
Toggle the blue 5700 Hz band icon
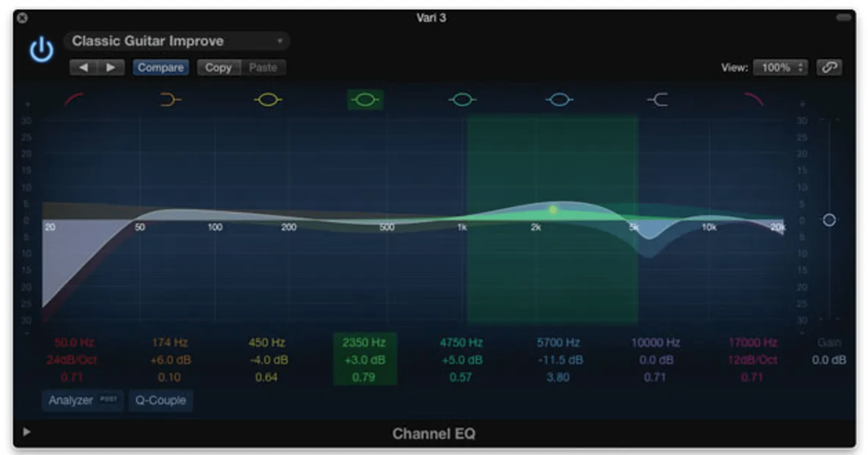pos(559,100)
